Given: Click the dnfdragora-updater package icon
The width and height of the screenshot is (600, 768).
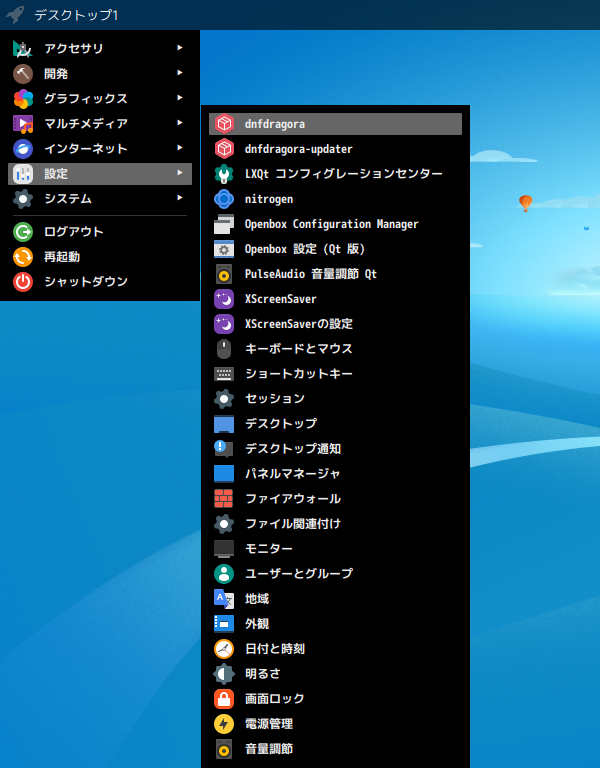Looking at the screenshot, I should pos(224,149).
